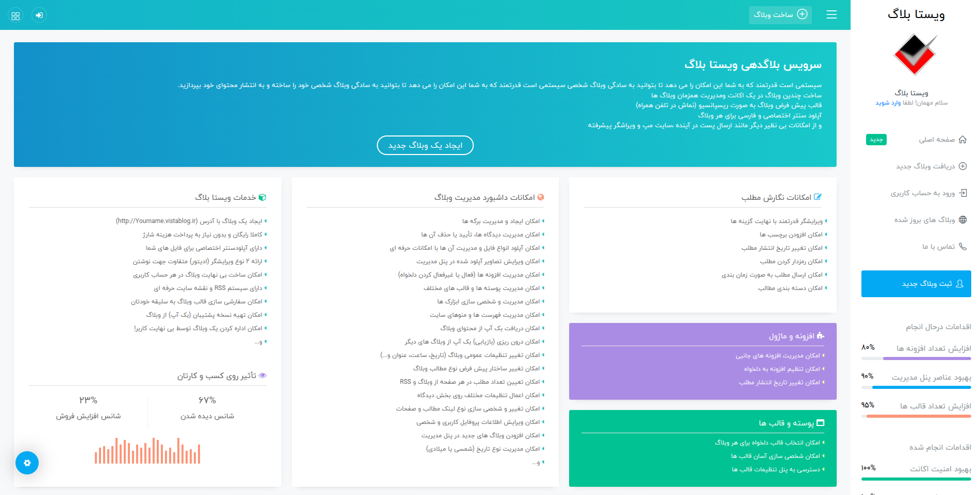This screenshot has width=980, height=495.
Task: Open the floating settings gear button
Action: 27,463
